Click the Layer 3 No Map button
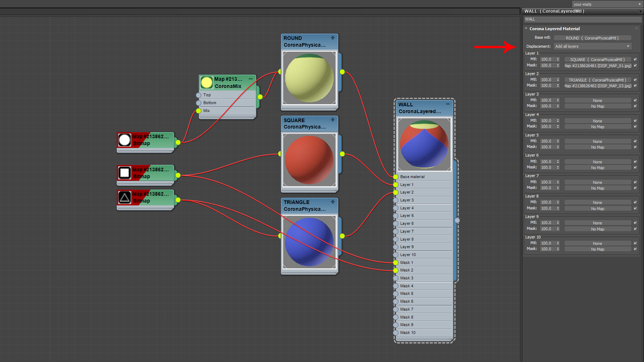Image resolution: width=644 pixels, height=362 pixels. coord(597,106)
